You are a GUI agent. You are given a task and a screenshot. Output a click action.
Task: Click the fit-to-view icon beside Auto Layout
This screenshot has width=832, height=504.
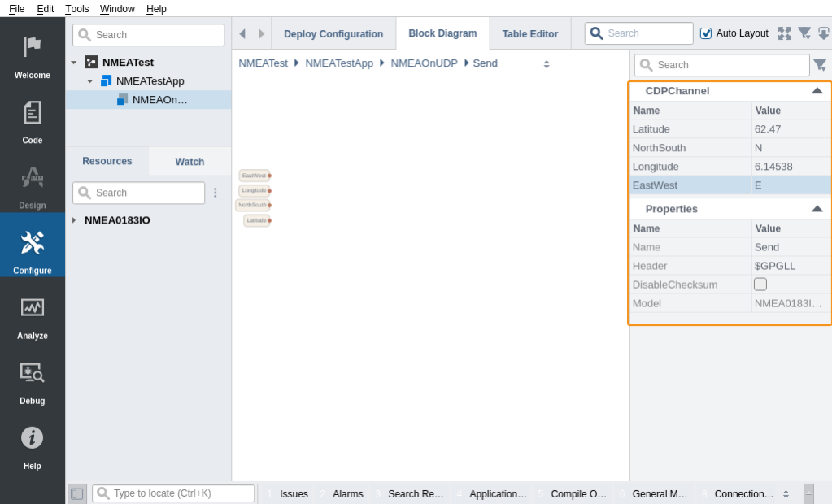pos(784,33)
